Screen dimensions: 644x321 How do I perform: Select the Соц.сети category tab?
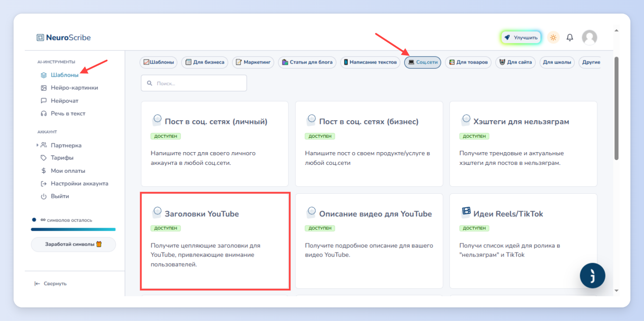pos(423,62)
